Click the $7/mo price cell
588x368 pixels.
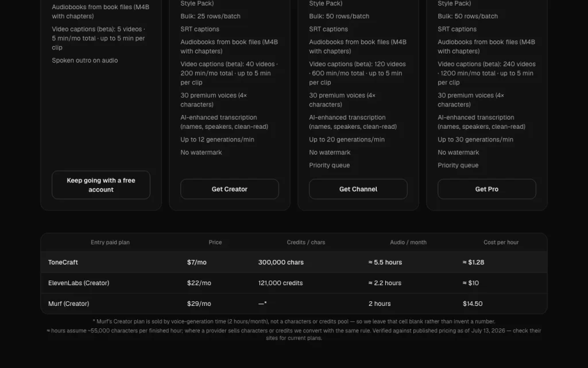point(197,262)
